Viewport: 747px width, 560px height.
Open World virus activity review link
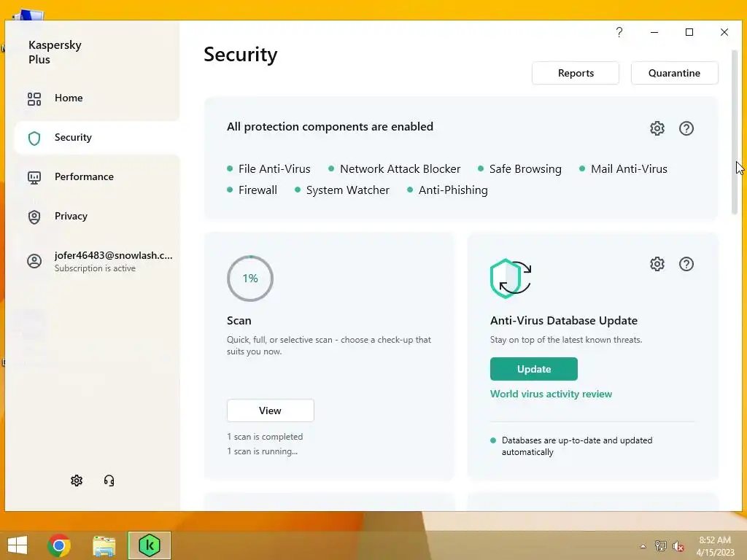pos(551,394)
